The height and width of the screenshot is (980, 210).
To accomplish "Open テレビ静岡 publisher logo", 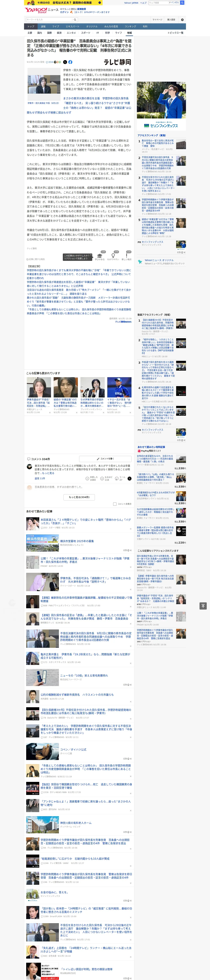I will tap(117, 62).
